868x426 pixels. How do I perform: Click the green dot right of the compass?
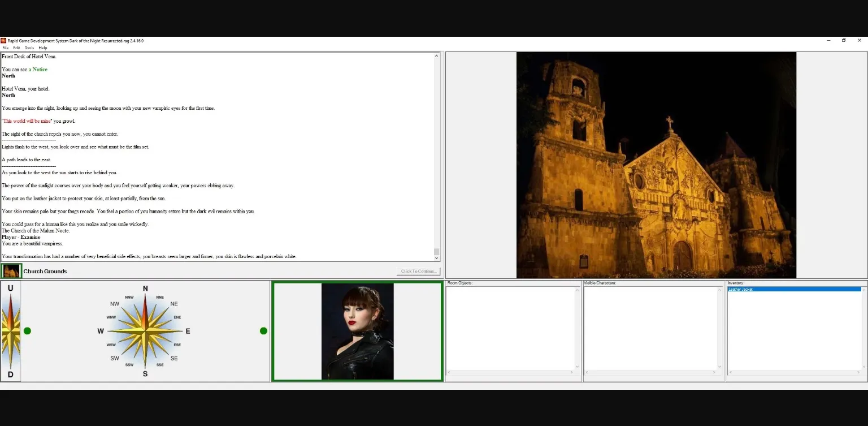[x=263, y=331]
